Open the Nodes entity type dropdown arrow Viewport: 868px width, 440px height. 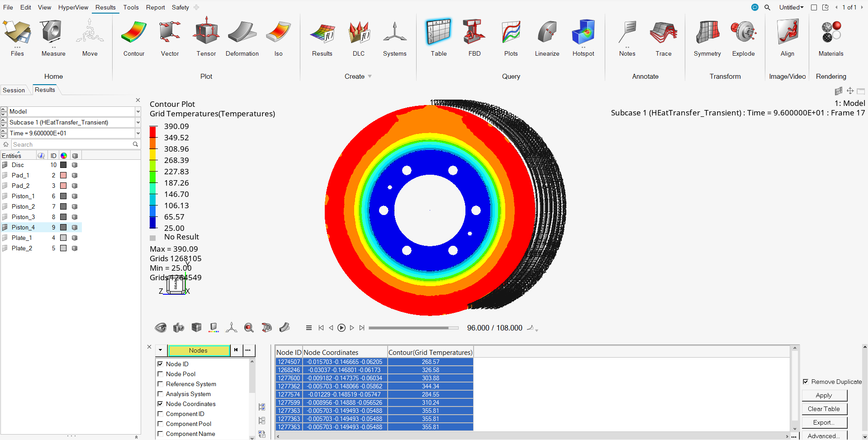pos(160,350)
